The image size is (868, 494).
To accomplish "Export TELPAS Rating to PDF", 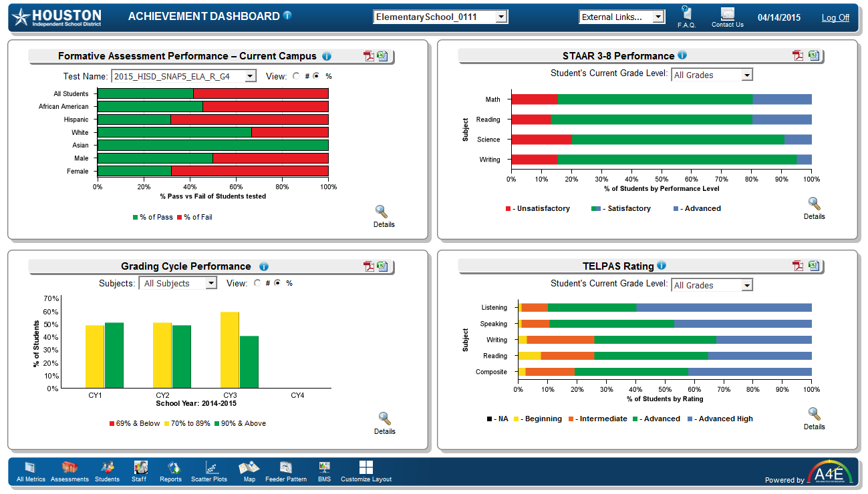I will (798, 266).
